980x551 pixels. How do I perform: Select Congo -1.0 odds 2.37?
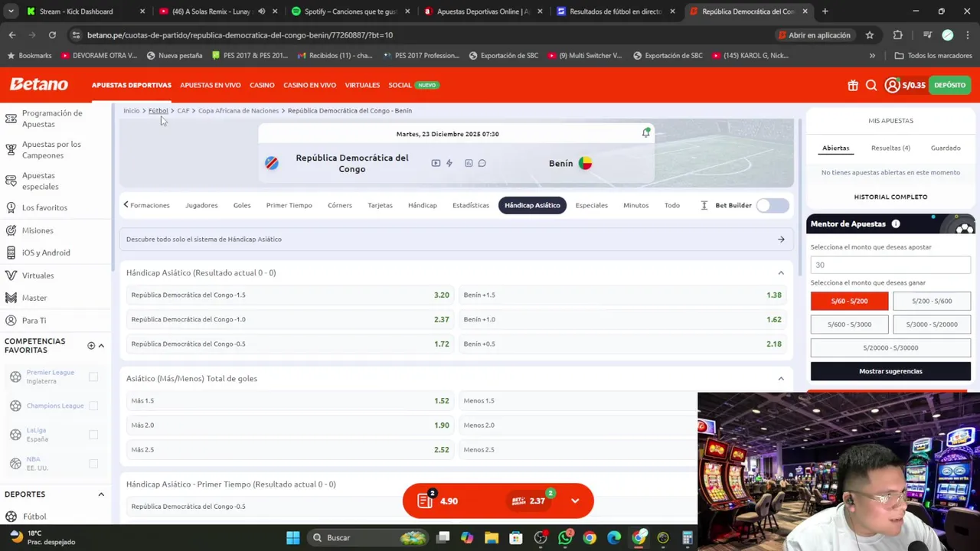(290, 319)
